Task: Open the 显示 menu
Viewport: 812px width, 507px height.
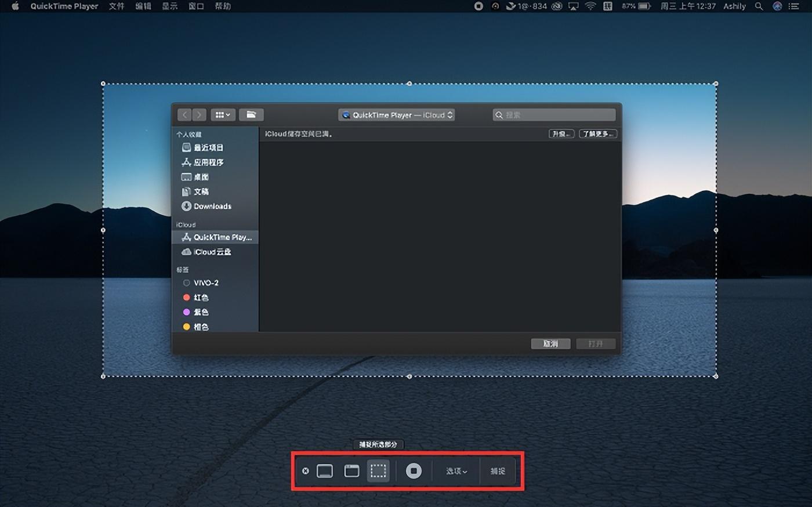Action: point(170,6)
